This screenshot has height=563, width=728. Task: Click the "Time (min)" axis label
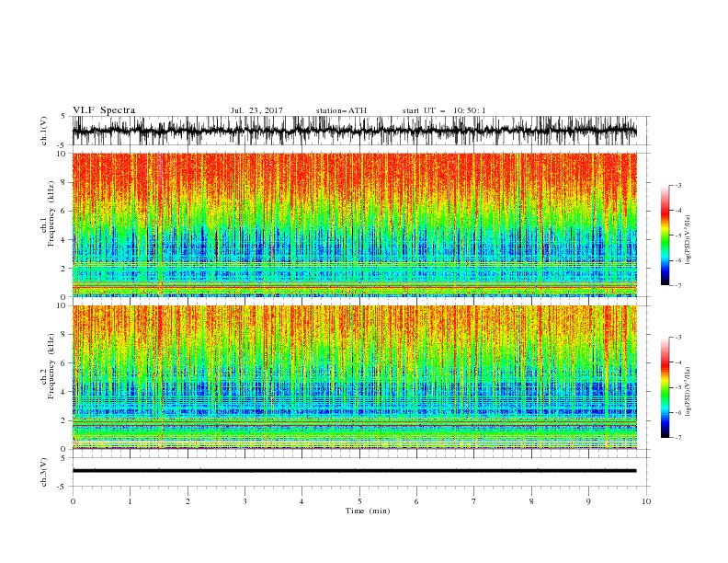pyautogui.click(x=368, y=511)
